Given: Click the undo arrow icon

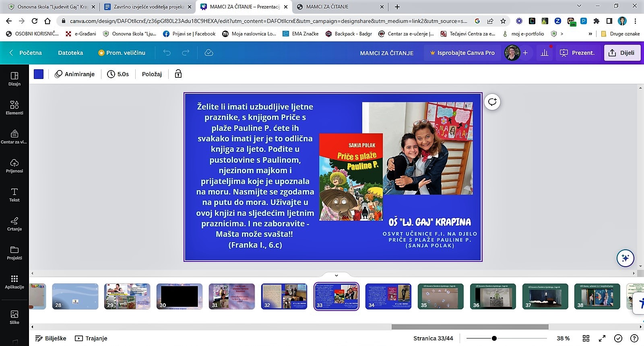Looking at the screenshot, I should pyautogui.click(x=167, y=53).
